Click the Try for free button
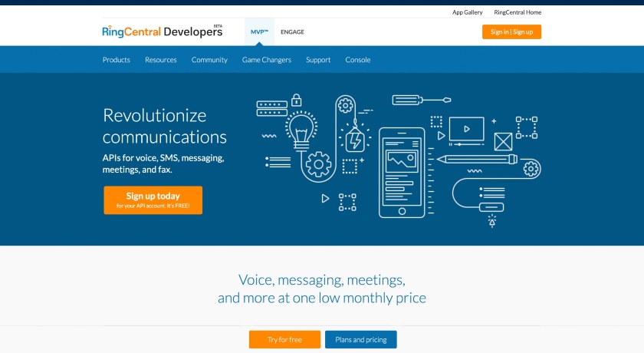 284,339
